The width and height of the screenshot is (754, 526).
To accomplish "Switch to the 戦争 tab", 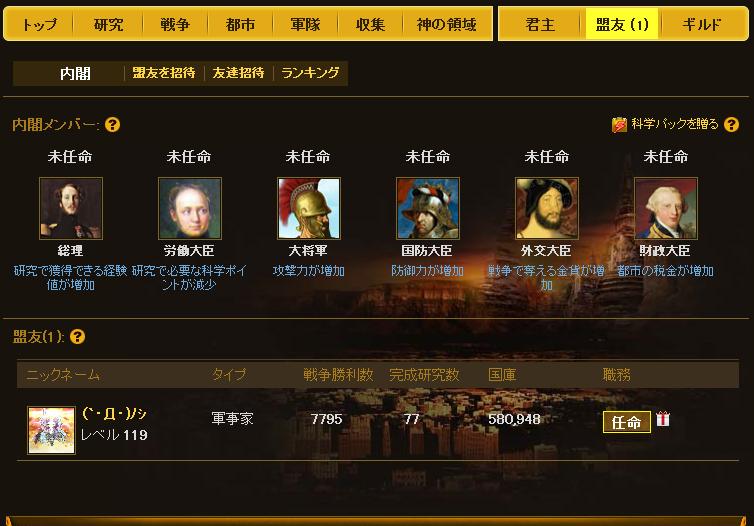I will [175, 24].
